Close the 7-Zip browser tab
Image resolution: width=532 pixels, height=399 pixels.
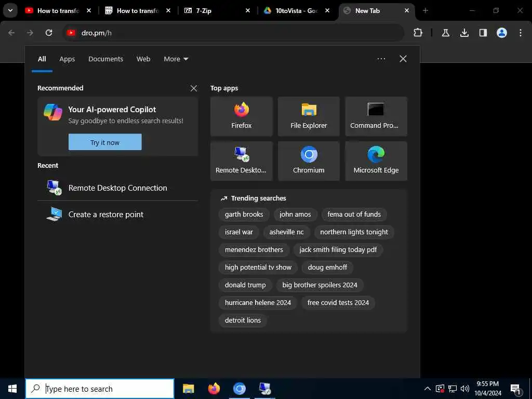coord(248,10)
